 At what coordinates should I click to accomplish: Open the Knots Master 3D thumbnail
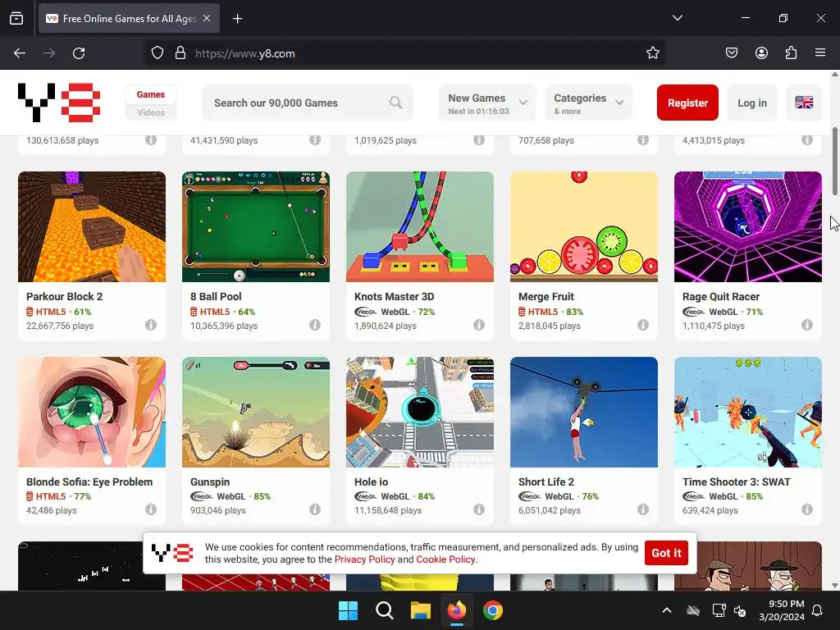coord(419,226)
